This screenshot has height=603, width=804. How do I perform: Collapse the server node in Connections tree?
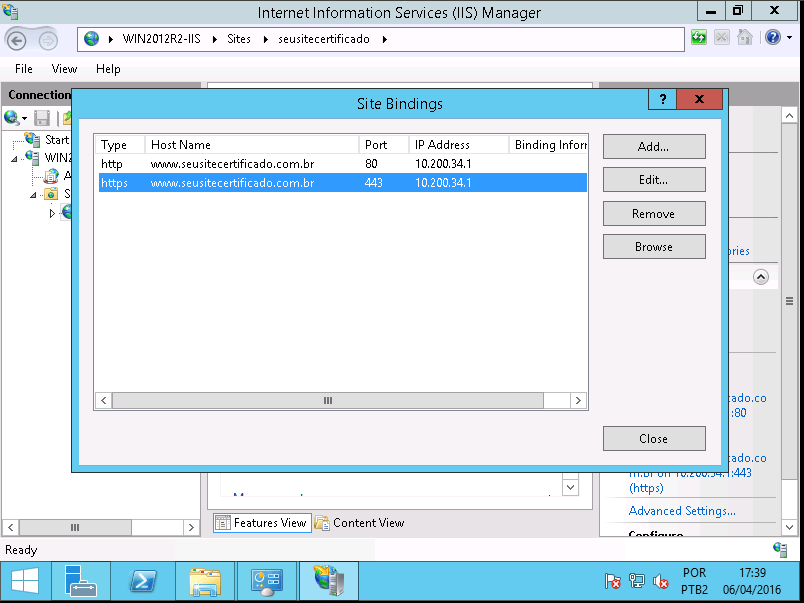[x=14, y=159]
